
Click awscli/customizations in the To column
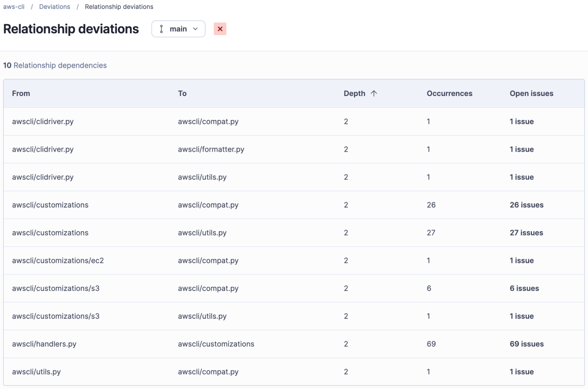[216, 344]
